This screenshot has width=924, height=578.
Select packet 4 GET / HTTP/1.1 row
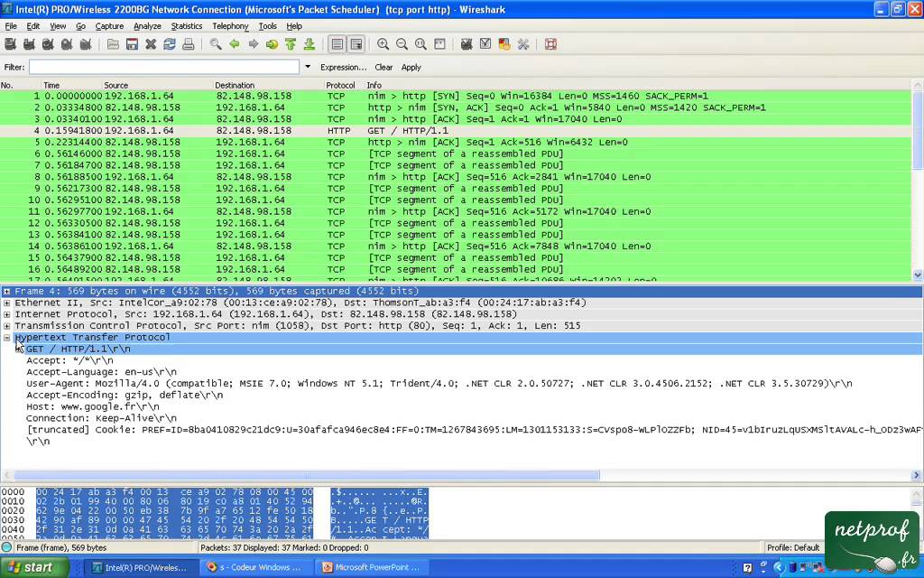(456, 130)
